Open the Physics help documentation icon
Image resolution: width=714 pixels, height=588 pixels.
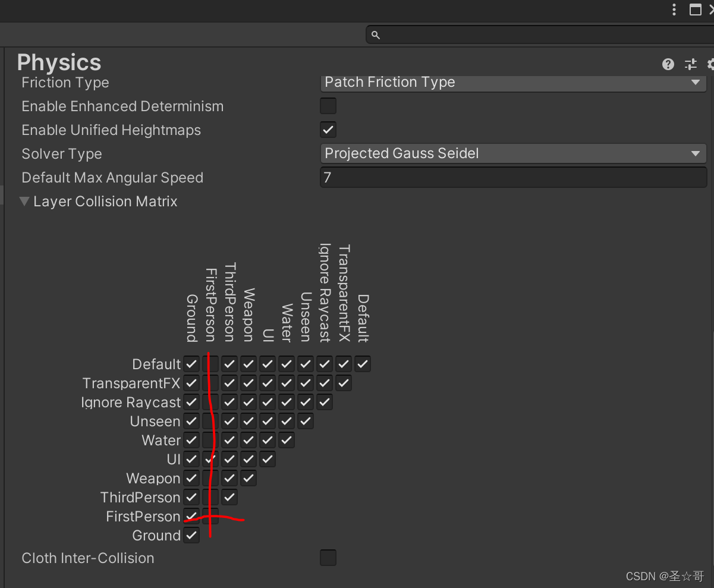pos(668,64)
